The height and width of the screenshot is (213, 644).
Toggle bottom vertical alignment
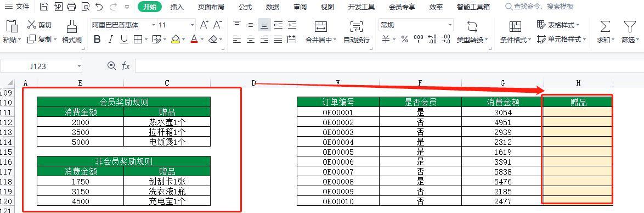tap(264, 25)
